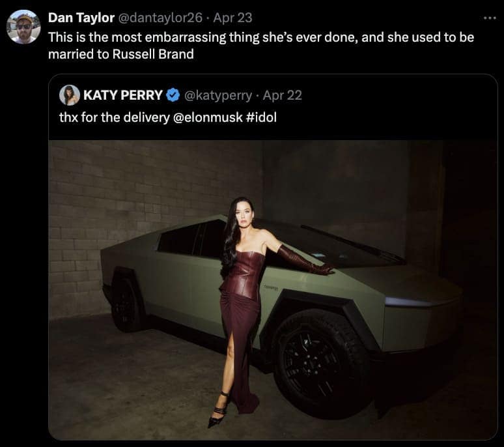Open Dan Taylor's profile avatar
Viewport: 504px width, 447px height.
point(23,27)
